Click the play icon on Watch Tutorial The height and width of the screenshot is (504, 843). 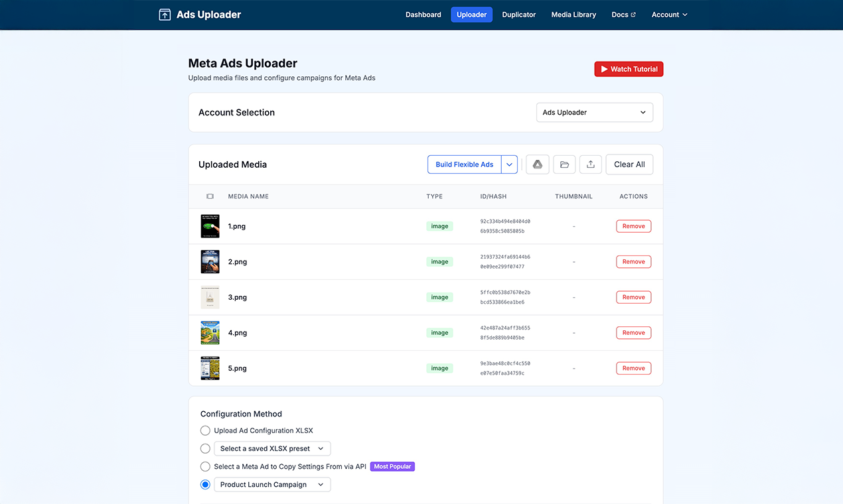click(x=603, y=68)
